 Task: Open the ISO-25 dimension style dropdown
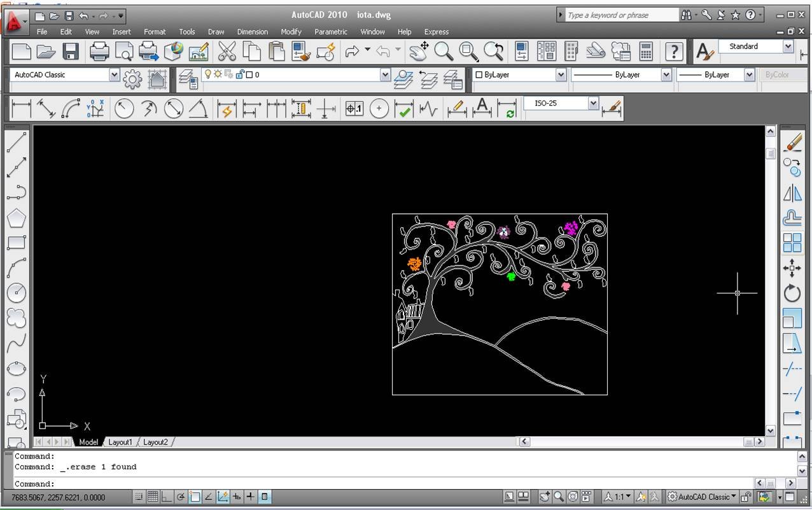click(x=594, y=103)
